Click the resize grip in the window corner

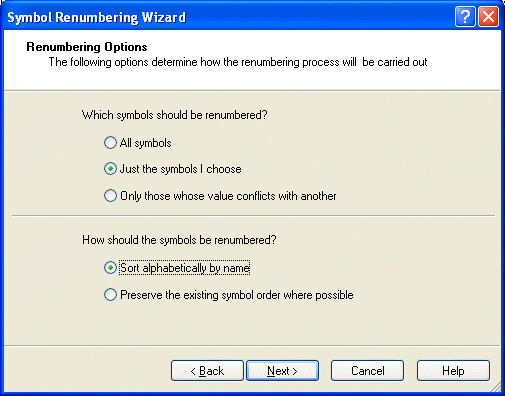(496, 387)
